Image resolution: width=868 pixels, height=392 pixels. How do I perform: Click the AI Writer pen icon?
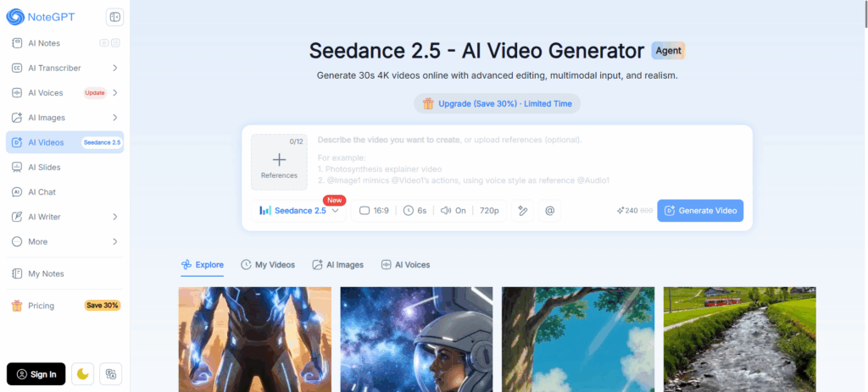coord(17,217)
